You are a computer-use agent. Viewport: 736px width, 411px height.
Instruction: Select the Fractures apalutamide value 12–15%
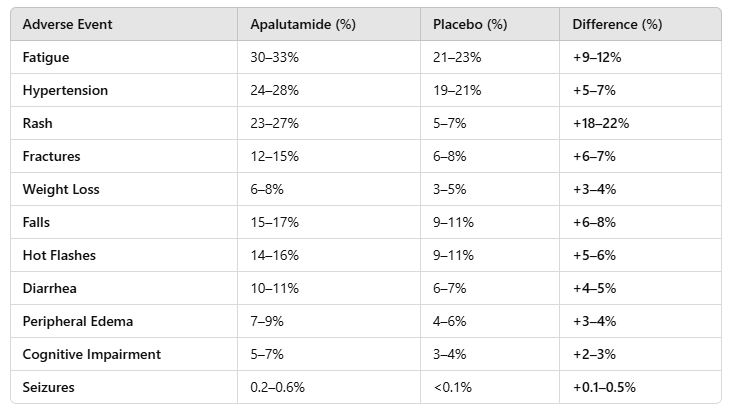(x=275, y=156)
